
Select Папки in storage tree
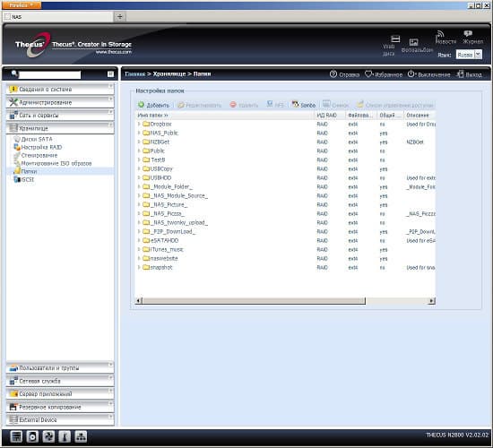point(29,171)
